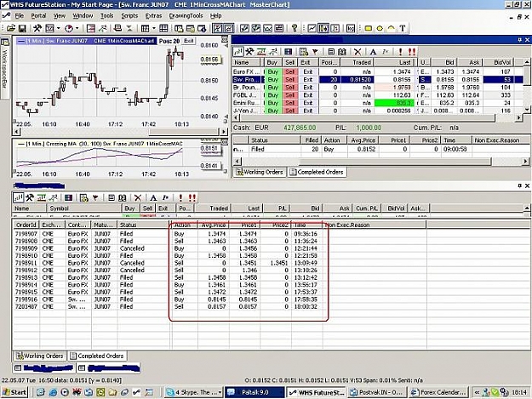Toggle the line chart style toolbar button
The width and height of the screenshot is (532, 399).
tap(312, 28)
